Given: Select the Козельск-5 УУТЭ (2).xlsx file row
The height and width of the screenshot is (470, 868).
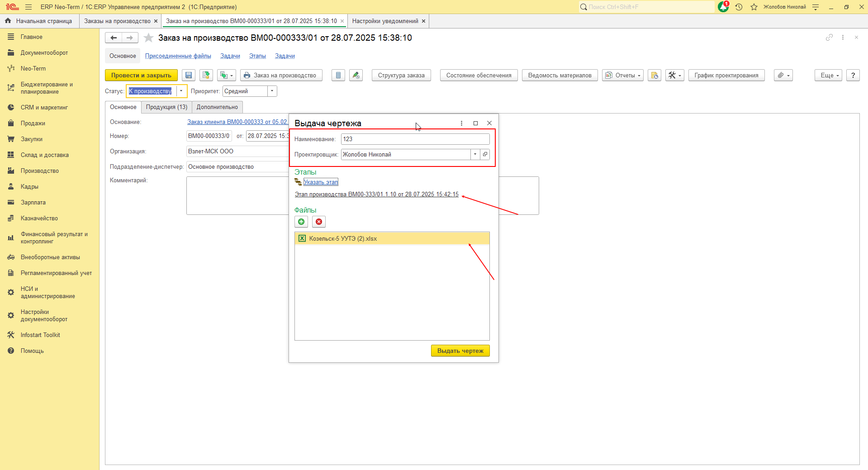Looking at the screenshot, I should click(392, 239).
